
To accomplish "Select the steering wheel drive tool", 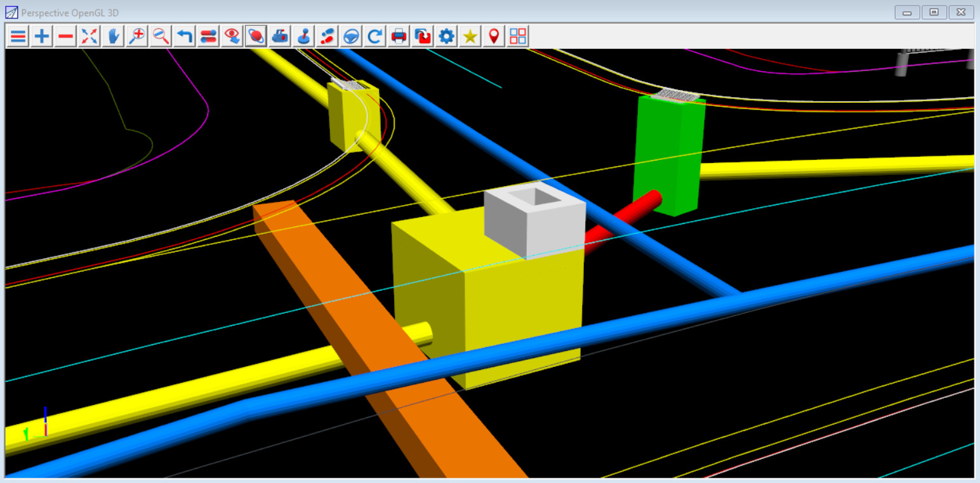I will tap(350, 36).
